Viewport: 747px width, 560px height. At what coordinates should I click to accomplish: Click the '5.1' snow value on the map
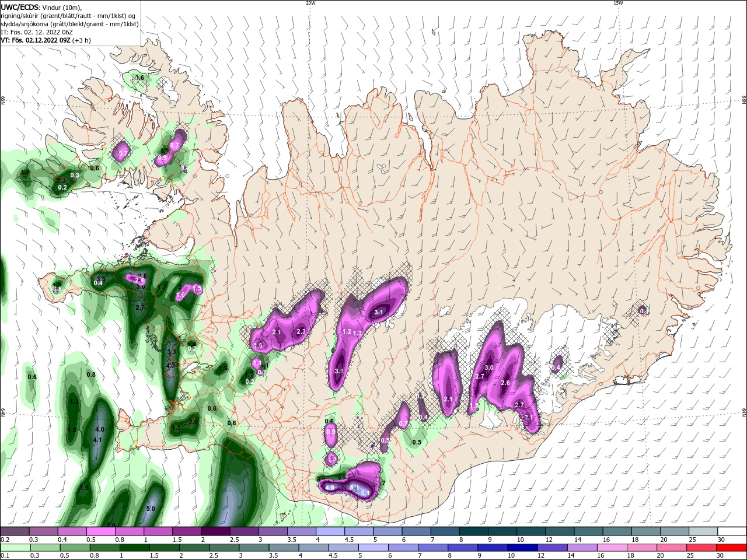tap(366, 493)
